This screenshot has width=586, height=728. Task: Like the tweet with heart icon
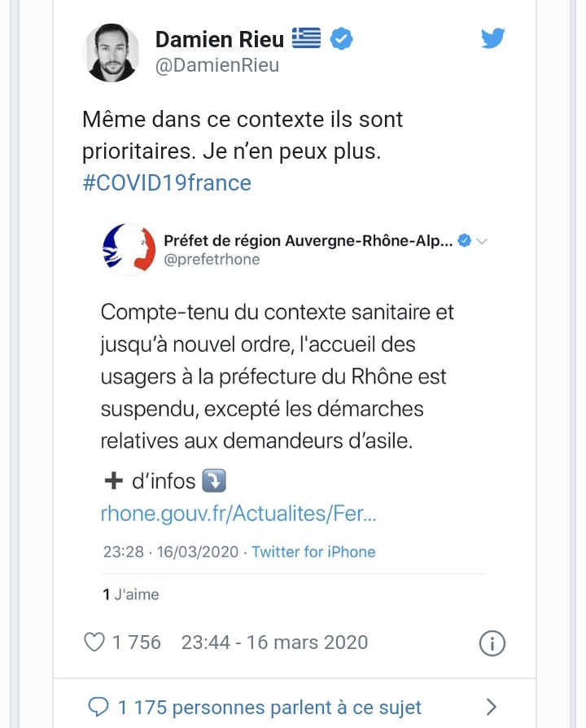click(94, 642)
